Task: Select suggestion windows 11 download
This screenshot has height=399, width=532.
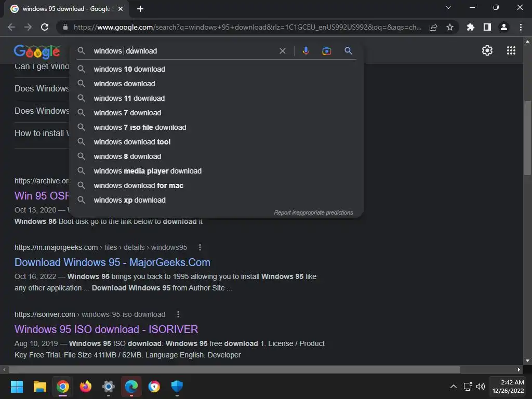Action: coord(216,98)
